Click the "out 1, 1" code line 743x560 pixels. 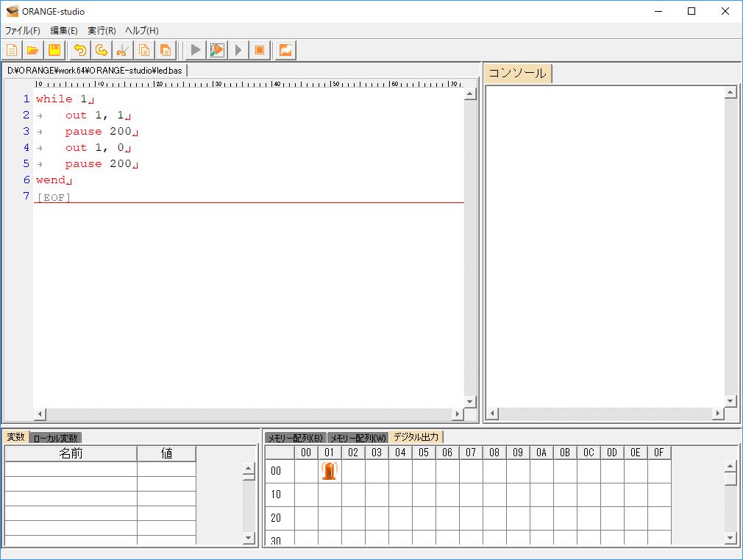[98, 115]
